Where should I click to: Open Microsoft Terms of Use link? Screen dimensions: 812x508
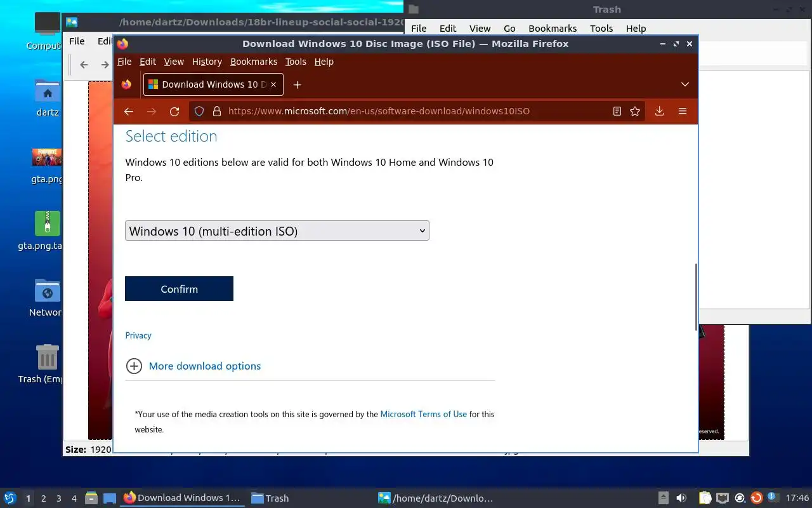(x=423, y=414)
